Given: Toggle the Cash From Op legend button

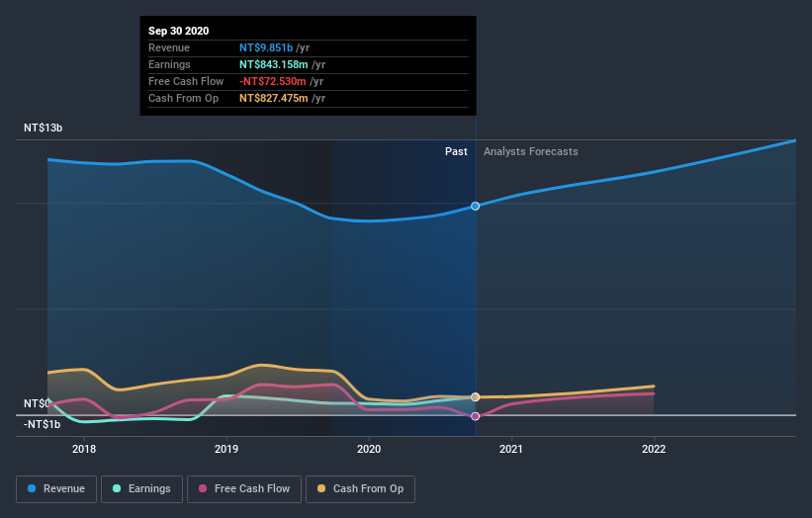Looking at the screenshot, I should coord(360,489).
